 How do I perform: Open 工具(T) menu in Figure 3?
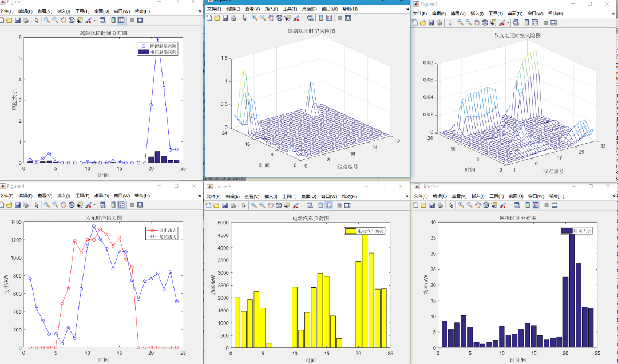tap(496, 13)
